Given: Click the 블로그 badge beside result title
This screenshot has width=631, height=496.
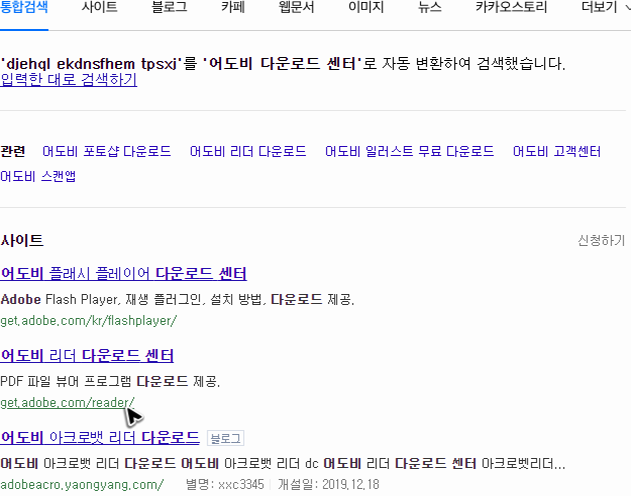Looking at the screenshot, I should click(225, 438).
